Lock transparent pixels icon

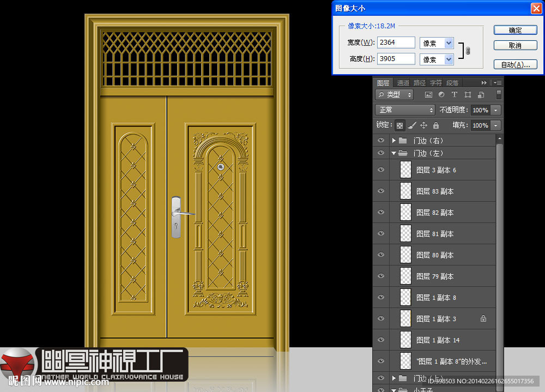point(399,125)
